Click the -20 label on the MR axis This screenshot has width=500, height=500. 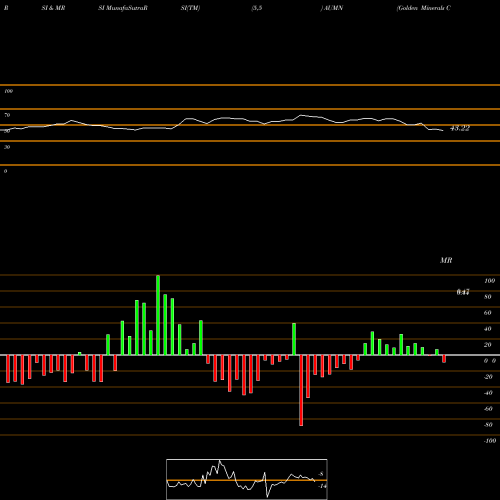coord(488,377)
